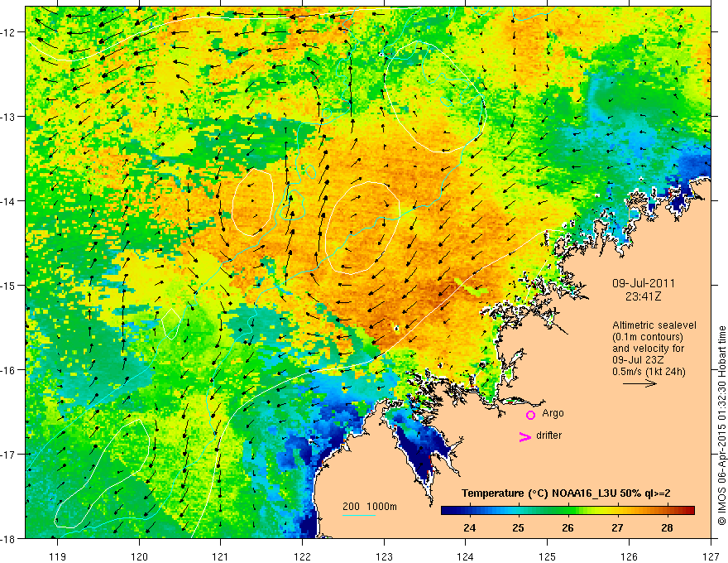Click latitude axis label -17
The height and width of the screenshot is (563, 728).
(9, 454)
